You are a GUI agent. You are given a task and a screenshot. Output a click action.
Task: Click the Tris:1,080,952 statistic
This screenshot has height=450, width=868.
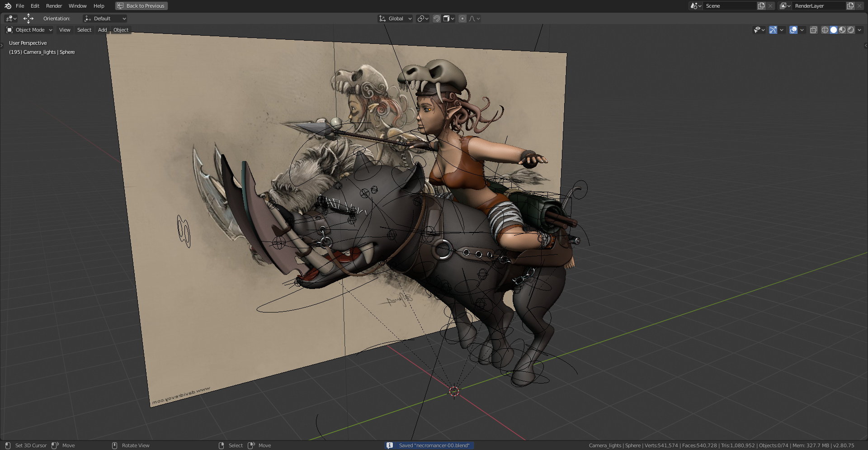738,445
